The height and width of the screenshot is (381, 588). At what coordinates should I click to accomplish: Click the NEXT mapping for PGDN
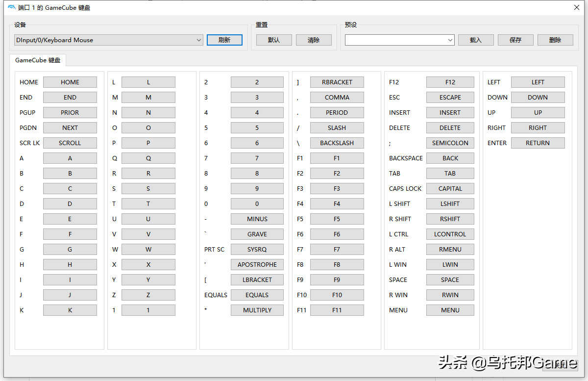coord(70,128)
